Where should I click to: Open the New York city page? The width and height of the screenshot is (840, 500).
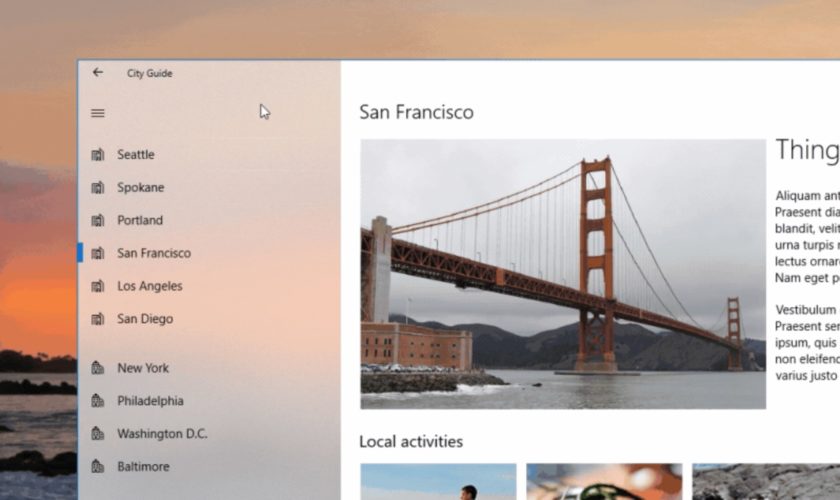(209, 368)
